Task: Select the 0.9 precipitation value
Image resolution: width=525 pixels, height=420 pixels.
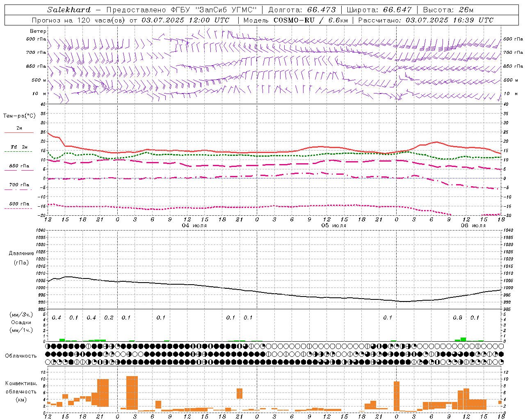Action: 457,318
